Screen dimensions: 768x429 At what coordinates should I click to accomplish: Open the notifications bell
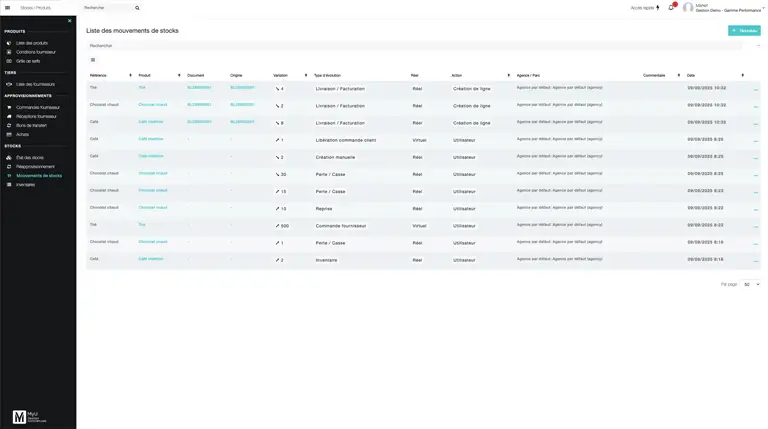(671, 8)
